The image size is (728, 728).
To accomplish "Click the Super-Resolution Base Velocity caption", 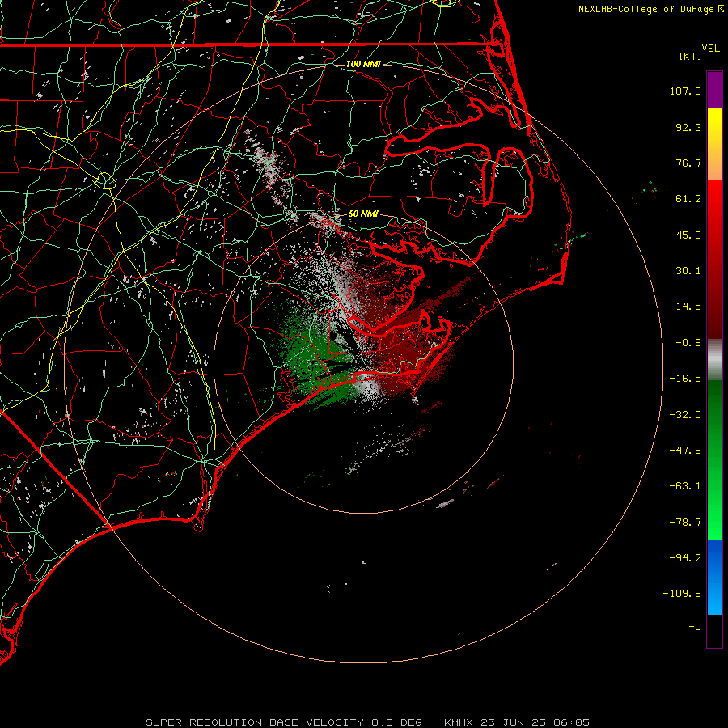I will (367, 722).
